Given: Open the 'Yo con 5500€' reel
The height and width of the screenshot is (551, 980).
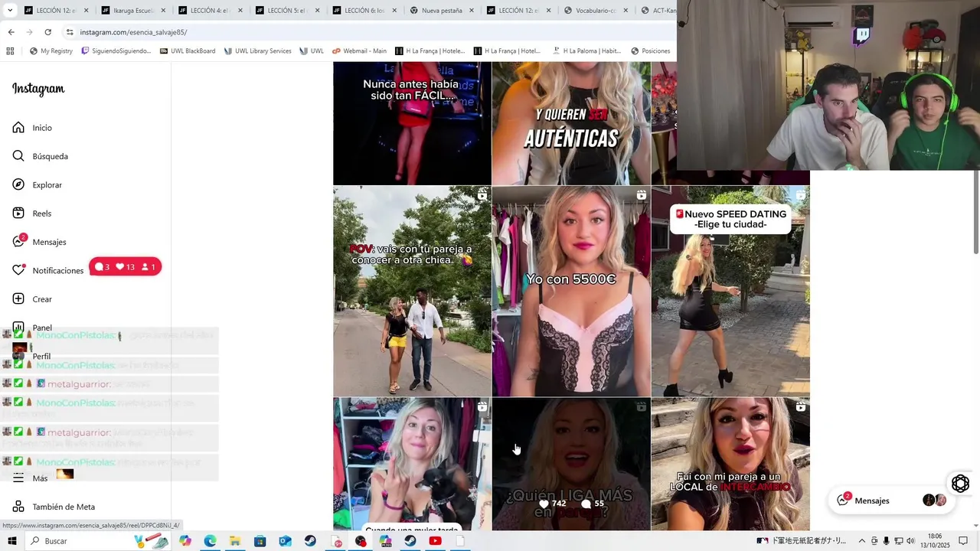Looking at the screenshot, I should click(x=571, y=291).
